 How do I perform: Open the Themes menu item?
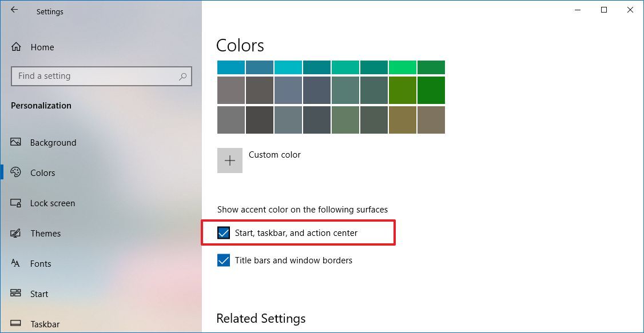46,234
